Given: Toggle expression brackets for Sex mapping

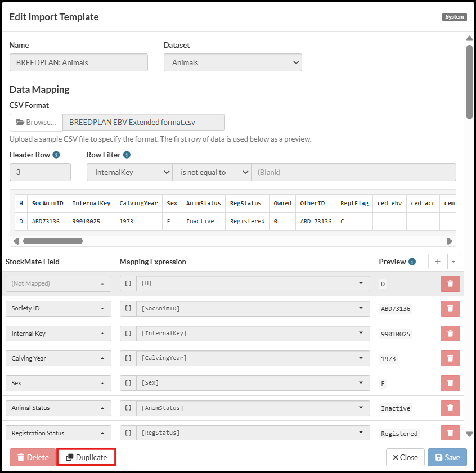Looking at the screenshot, I should click(x=128, y=383).
